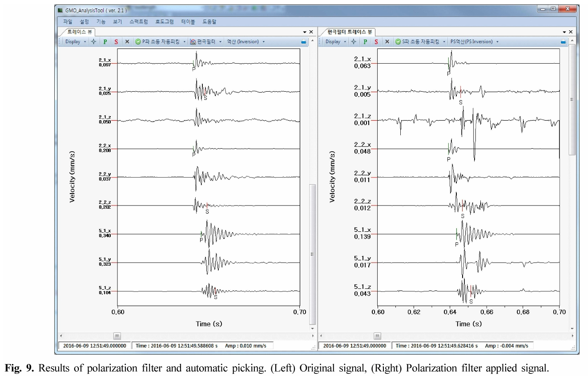Click right panel horizontal scroll-right arrow
The image size is (588, 376).
[x=572, y=336]
